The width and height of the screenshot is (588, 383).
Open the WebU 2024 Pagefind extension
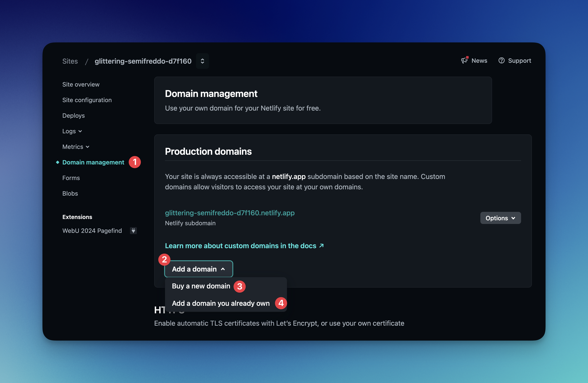92,230
